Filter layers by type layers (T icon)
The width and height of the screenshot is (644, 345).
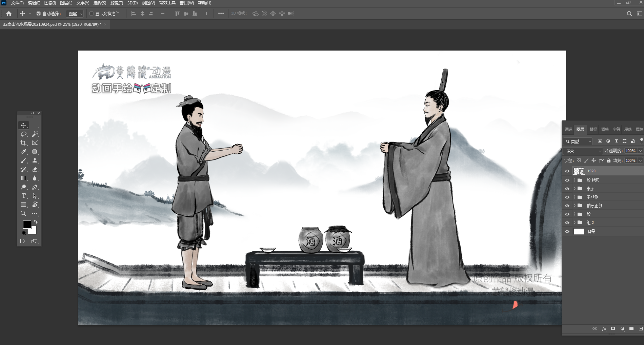click(x=616, y=141)
